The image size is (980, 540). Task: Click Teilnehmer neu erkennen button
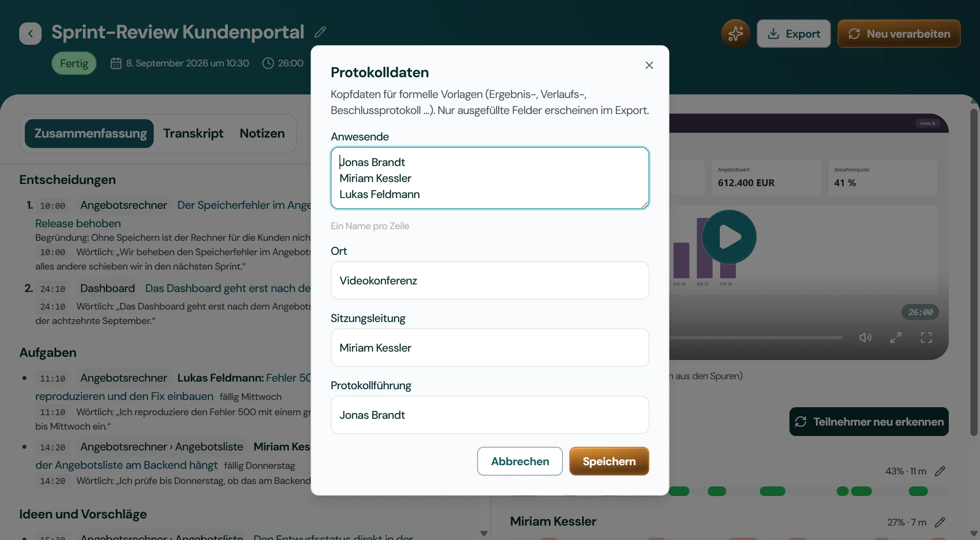869,422
